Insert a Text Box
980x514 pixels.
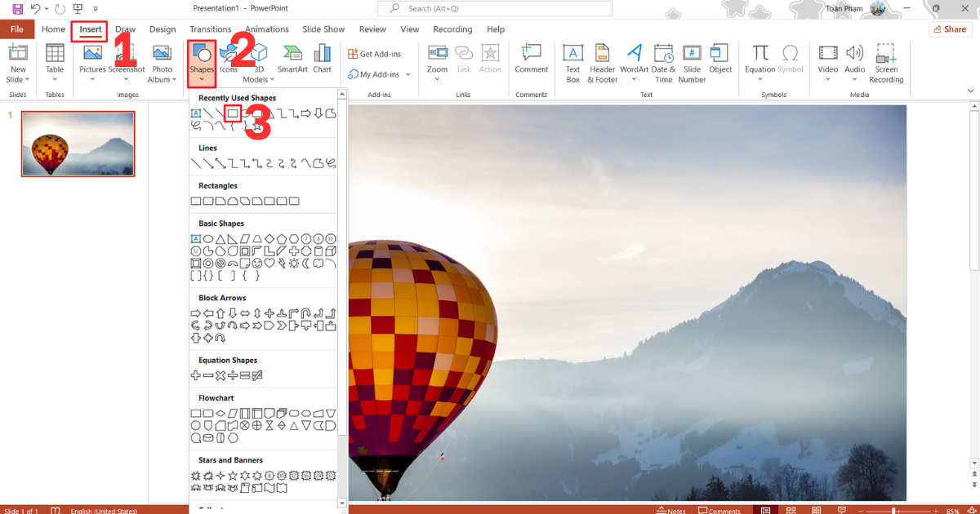572,61
